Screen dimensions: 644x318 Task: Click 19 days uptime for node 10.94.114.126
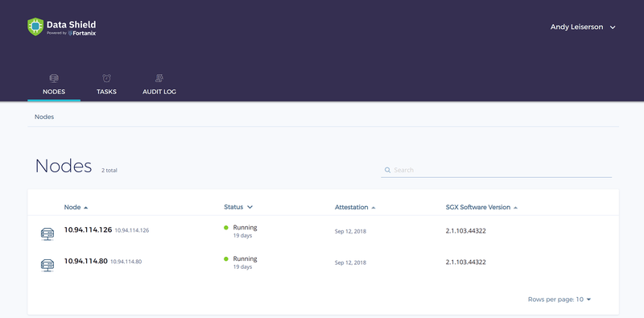[x=242, y=236]
